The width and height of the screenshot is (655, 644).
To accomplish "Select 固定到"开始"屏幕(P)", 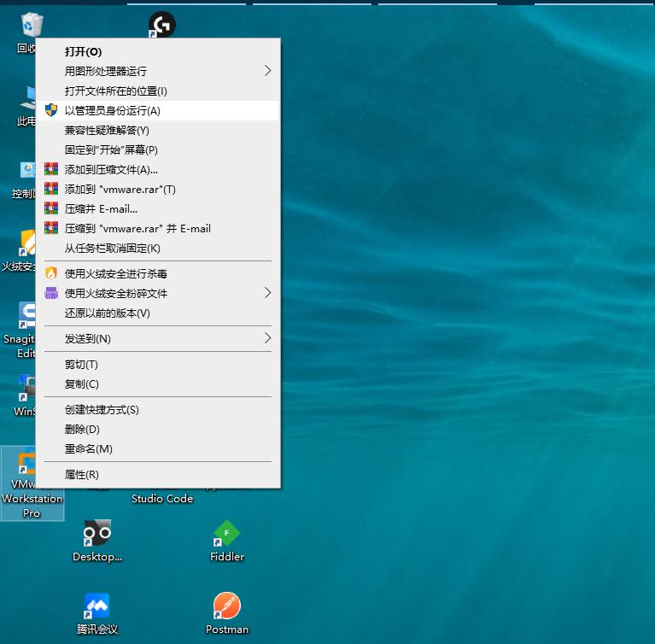I will tap(158, 149).
